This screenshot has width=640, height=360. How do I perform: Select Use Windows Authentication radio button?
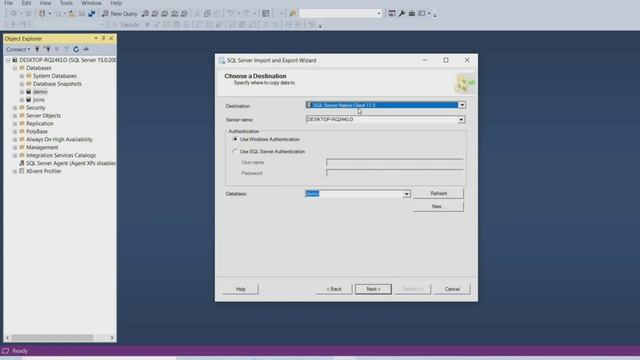[235, 139]
